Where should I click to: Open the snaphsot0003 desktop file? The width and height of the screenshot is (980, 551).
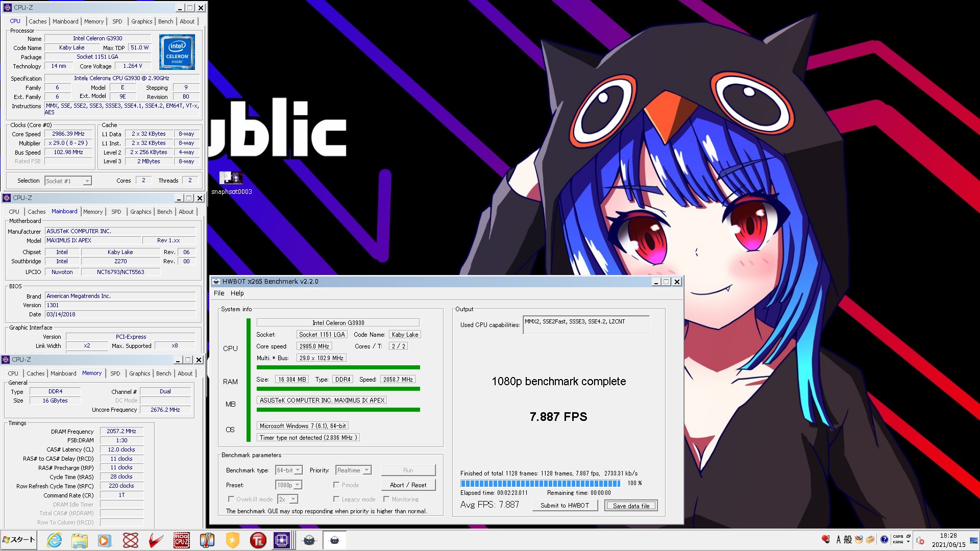231,183
